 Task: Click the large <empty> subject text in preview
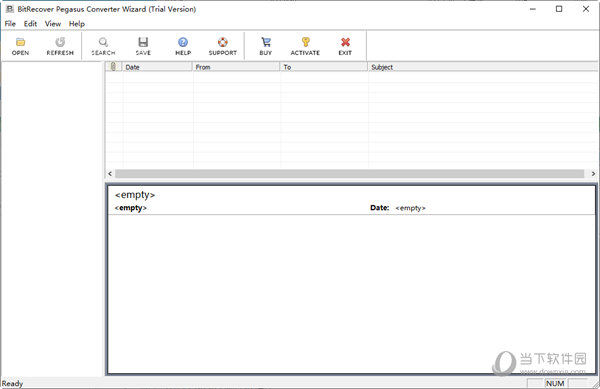135,195
